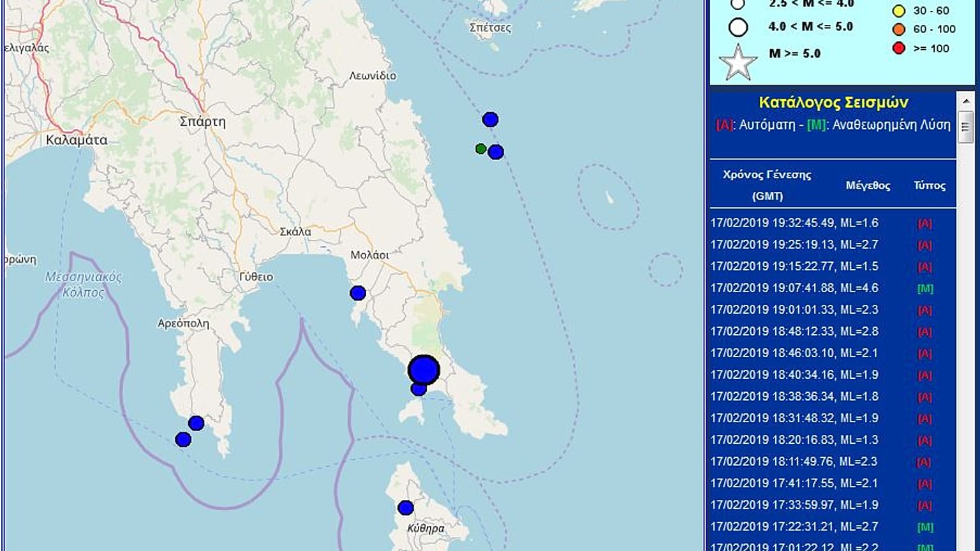
Task: Click the Κατάλογος Σεισμών title
Action: click(833, 103)
